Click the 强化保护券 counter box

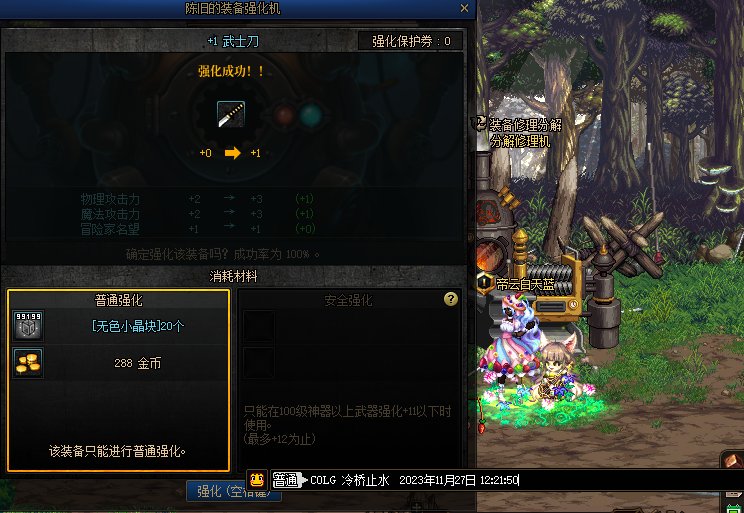pyautogui.click(x=410, y=41)
